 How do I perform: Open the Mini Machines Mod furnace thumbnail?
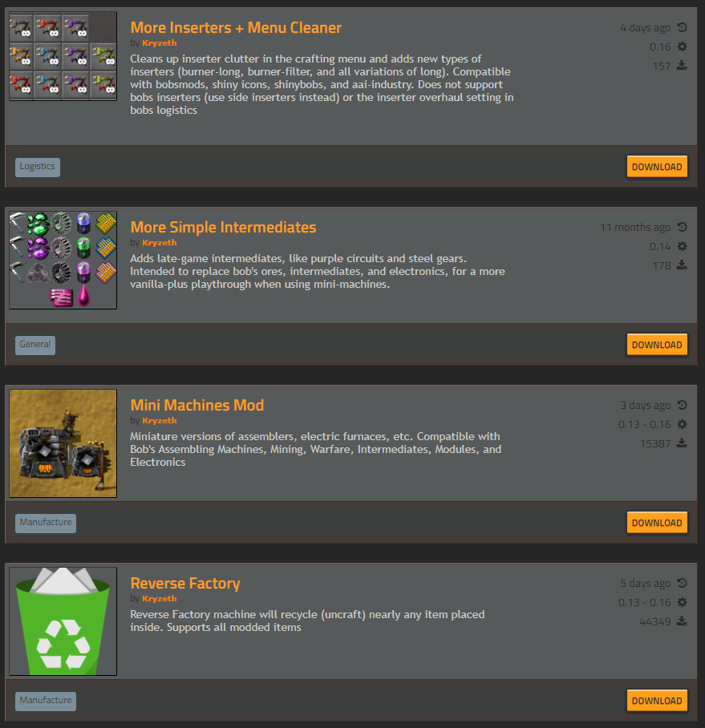[63, 443]
